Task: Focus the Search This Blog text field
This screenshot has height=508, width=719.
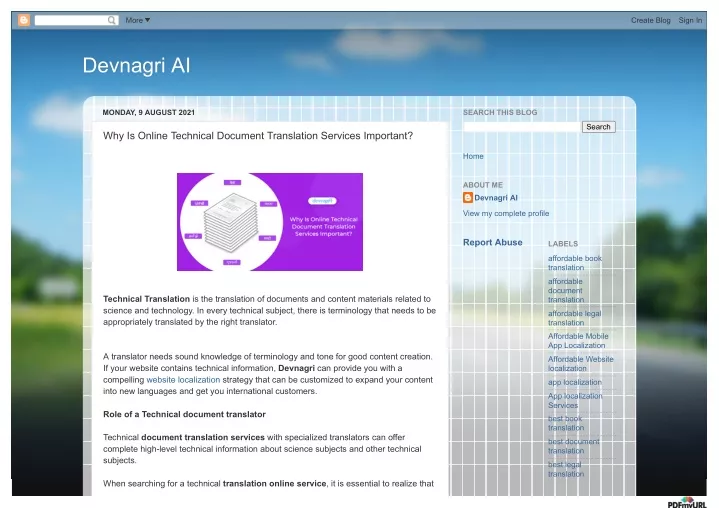Action: pos(522,127)
